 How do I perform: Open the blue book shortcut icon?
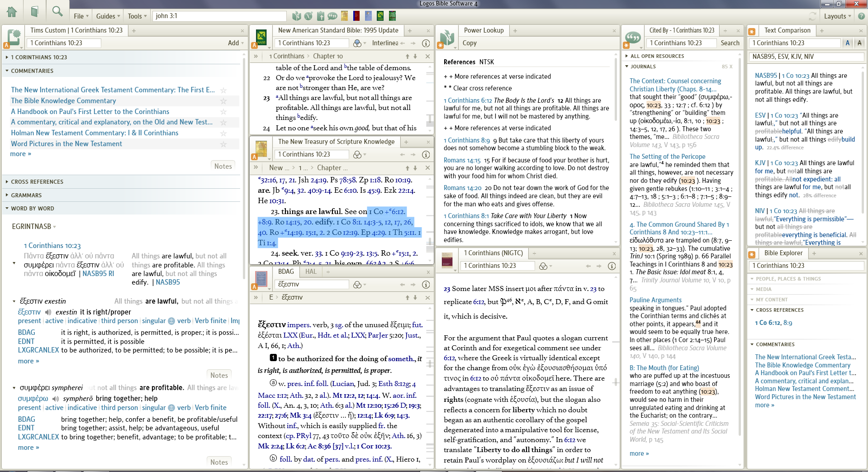tap(369, 16)
